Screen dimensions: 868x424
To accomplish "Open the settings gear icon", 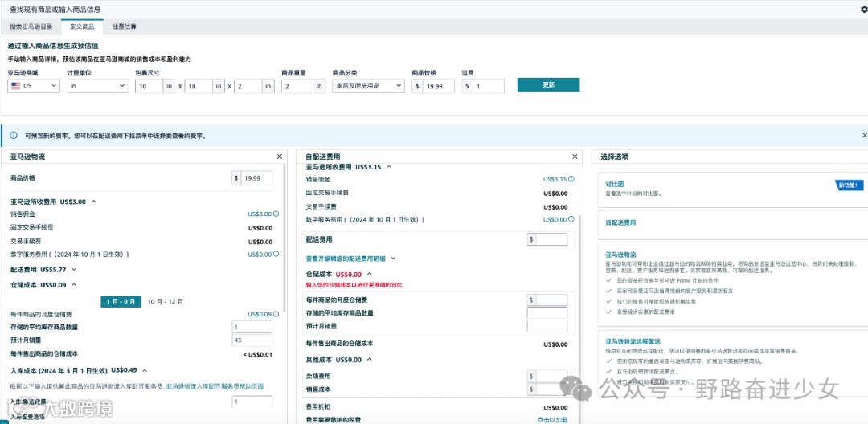I will coord(865,10).
